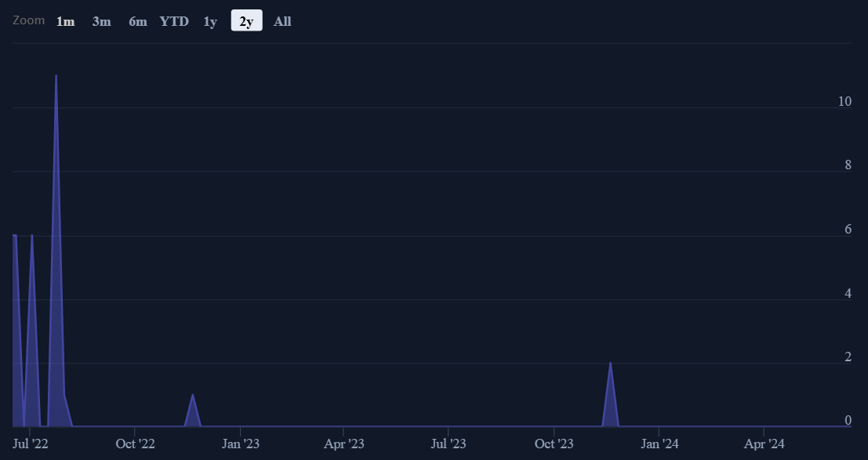Select the 3m zoom range
Screen dimensions: 868x460
[101, 21]
